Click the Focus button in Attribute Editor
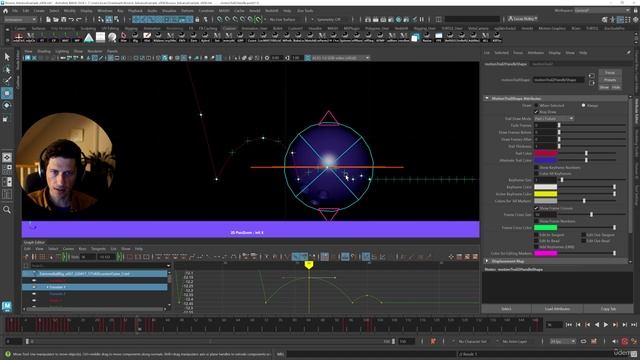The width and height of the screenshot is (640, 360). [x=610, y=72]
